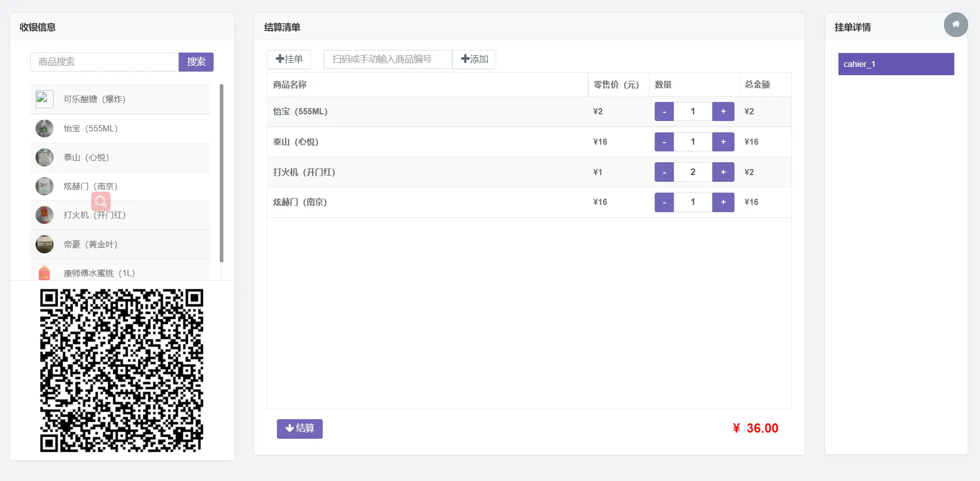Click the 结算 checkout button

click(x=300, y=428)
